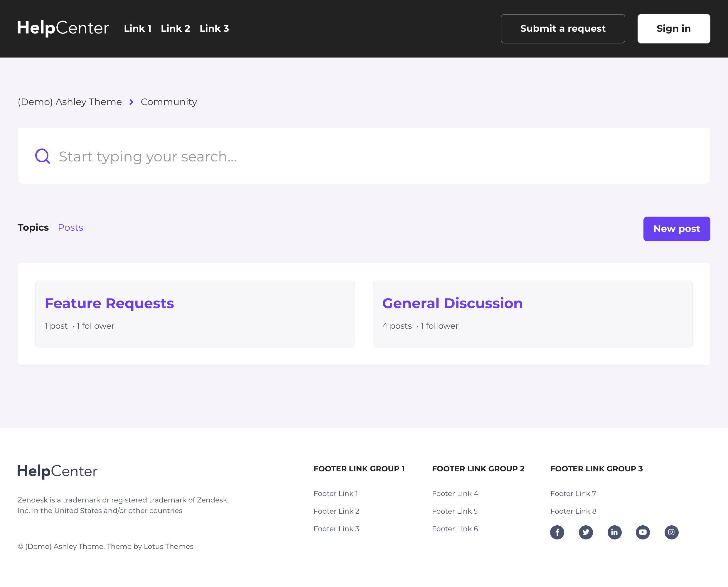
Task: Select the Topics tab
Action: 33,227
